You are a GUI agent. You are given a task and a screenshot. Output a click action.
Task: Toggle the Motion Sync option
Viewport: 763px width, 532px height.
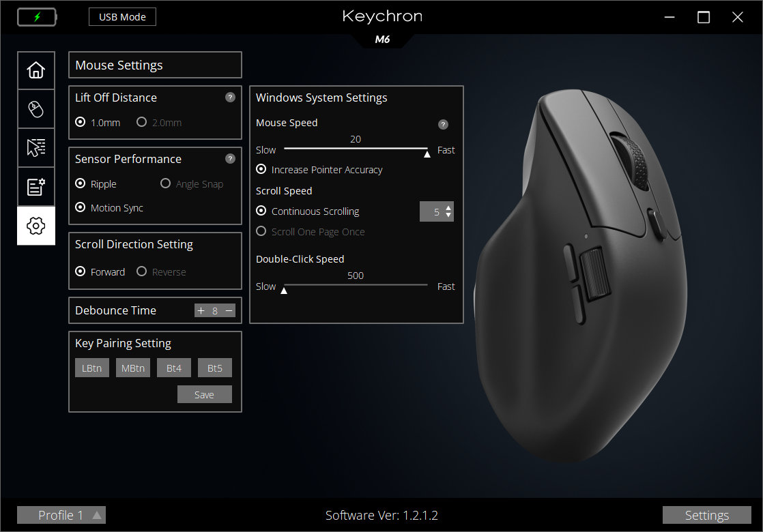coord(81,208)
